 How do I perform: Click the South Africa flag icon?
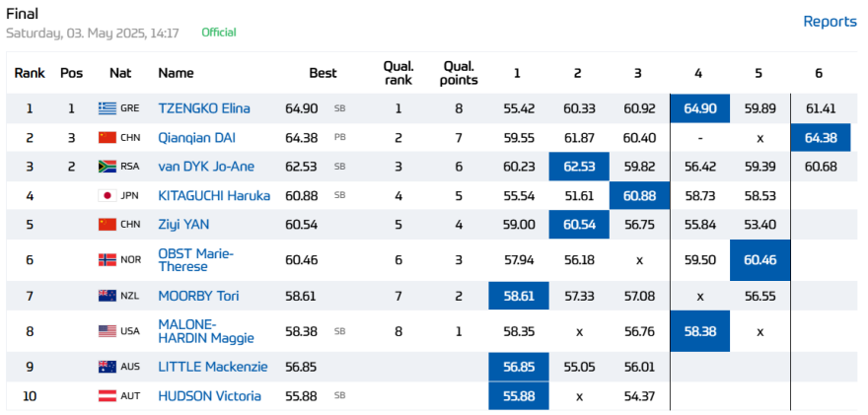click(x=108, y=167)
